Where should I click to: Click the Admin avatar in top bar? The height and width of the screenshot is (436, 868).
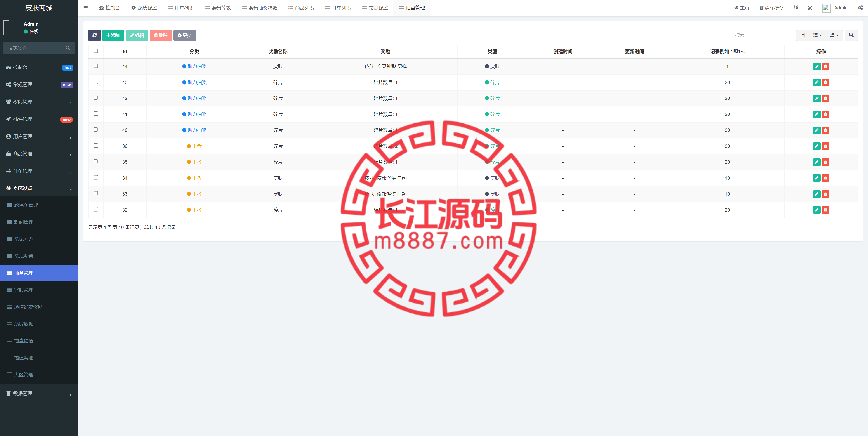point(826,8)
